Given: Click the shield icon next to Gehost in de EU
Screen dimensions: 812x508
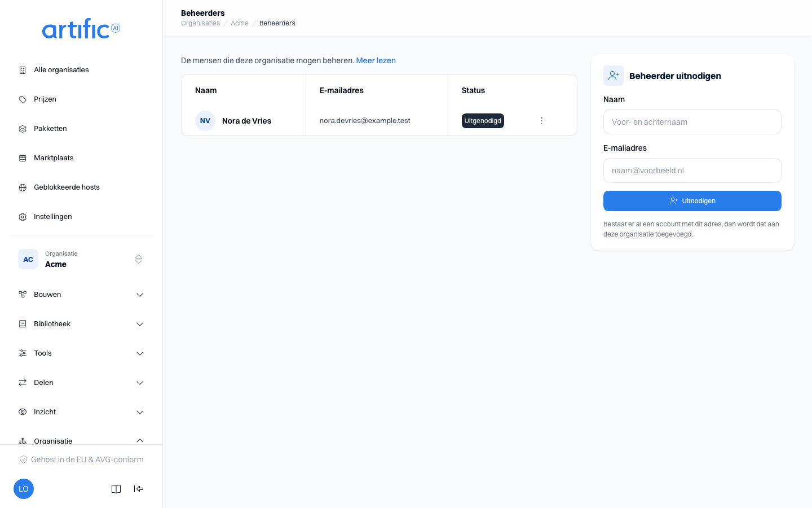Looking at the screenshot, I should click(23, 459).
